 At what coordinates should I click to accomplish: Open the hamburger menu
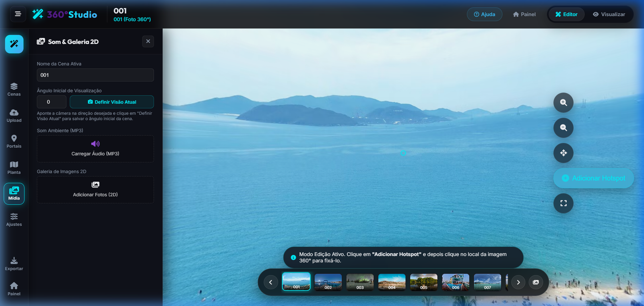click(18, 14)
